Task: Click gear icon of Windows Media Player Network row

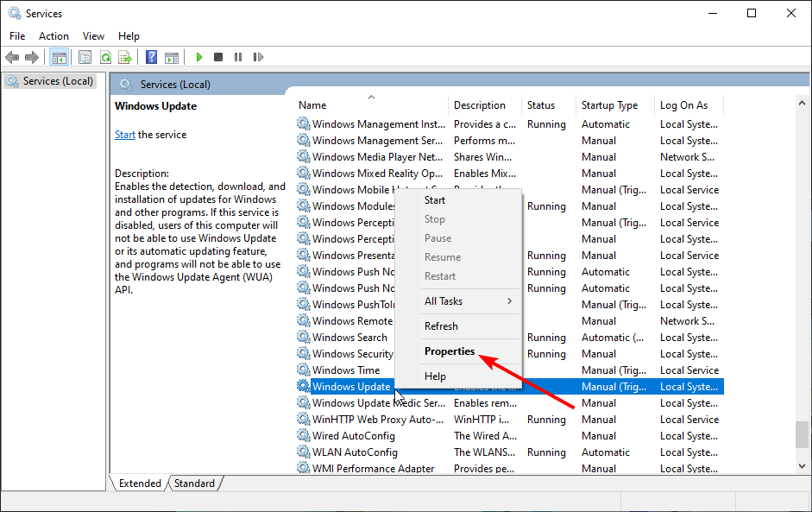Action: tap(303, 156)
